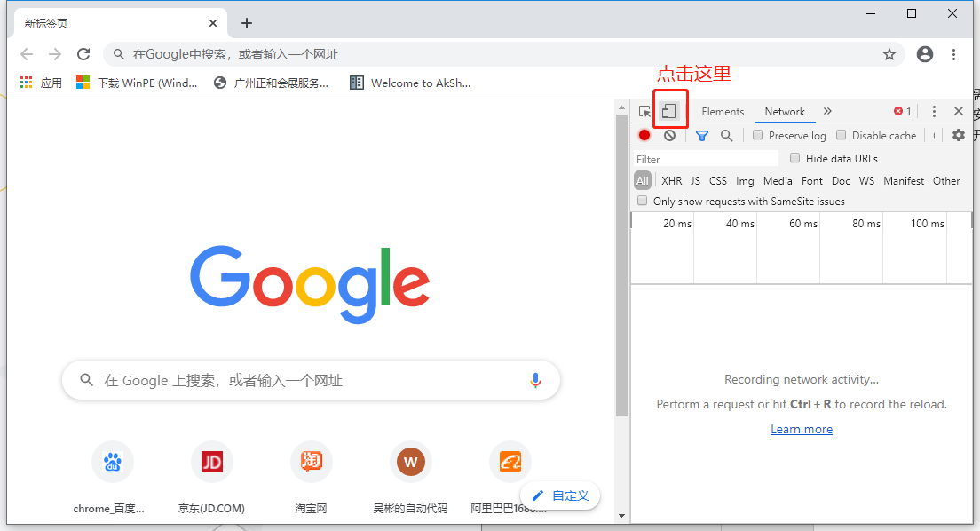The image size is (980, 531).
Task: Click the red record network log button
Action: [644, 135]
